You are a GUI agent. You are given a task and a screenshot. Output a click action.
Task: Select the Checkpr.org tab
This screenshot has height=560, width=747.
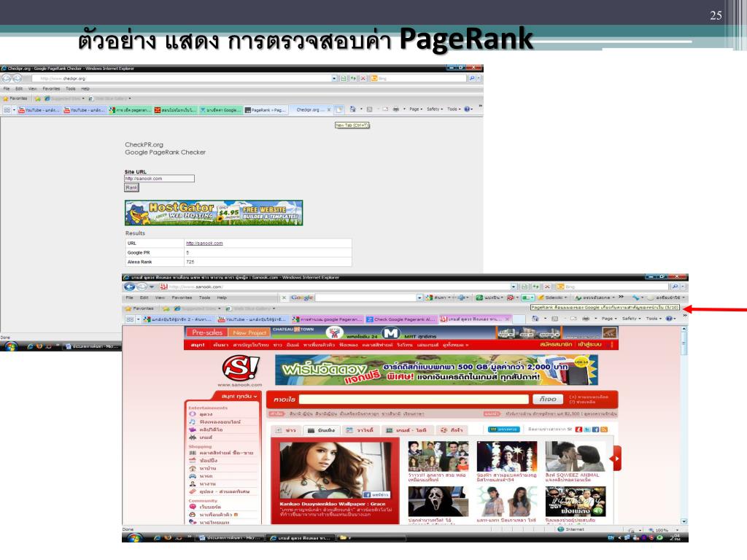[x=311, y=109]
